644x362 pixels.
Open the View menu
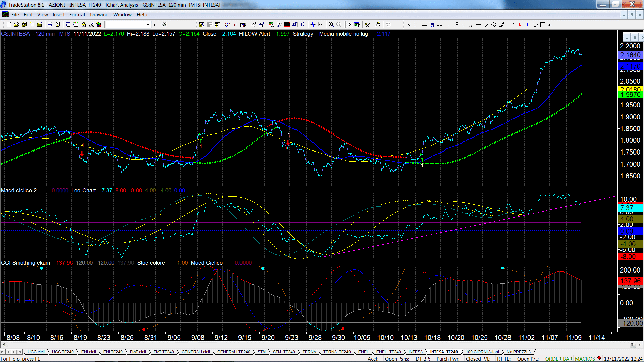(x=42, y=15)
